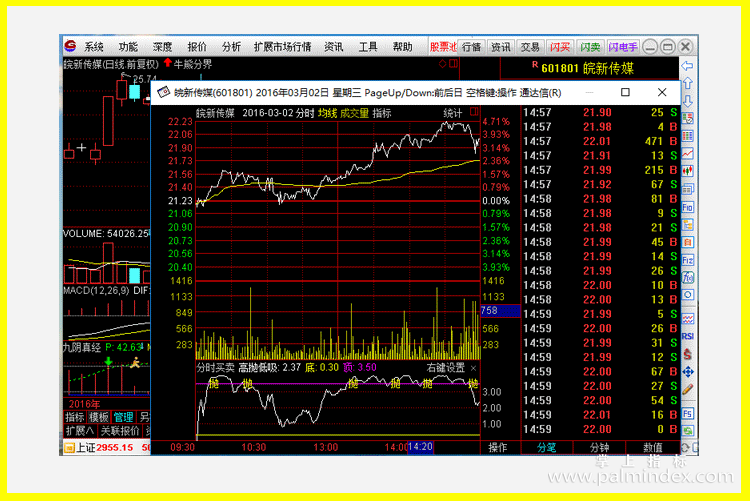
Task: Switch to the 分钟 tab
Action: tap(599, 447)
